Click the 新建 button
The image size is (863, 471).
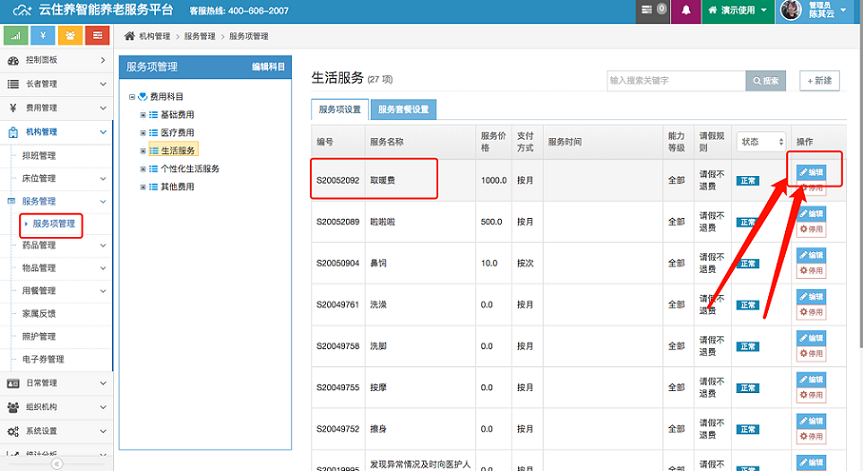click(x=820, y=81)
